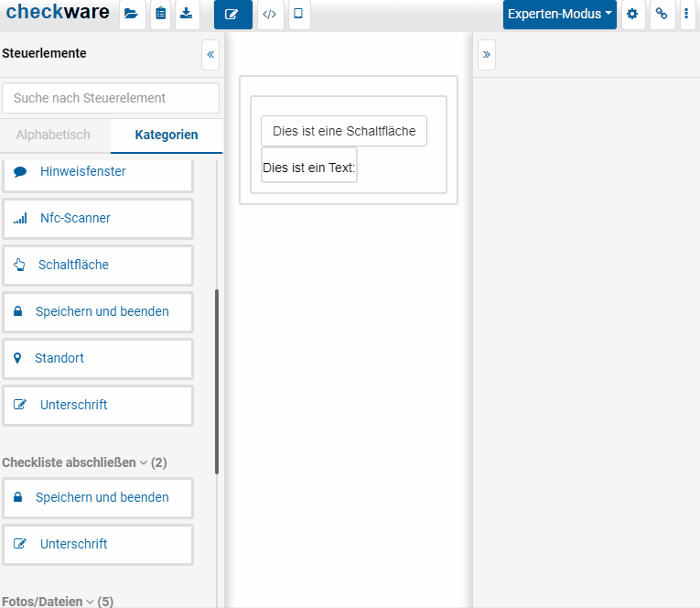Click the Suche nach Steuerelement search field
Screen dimensions: 700x608
point(111,98)
